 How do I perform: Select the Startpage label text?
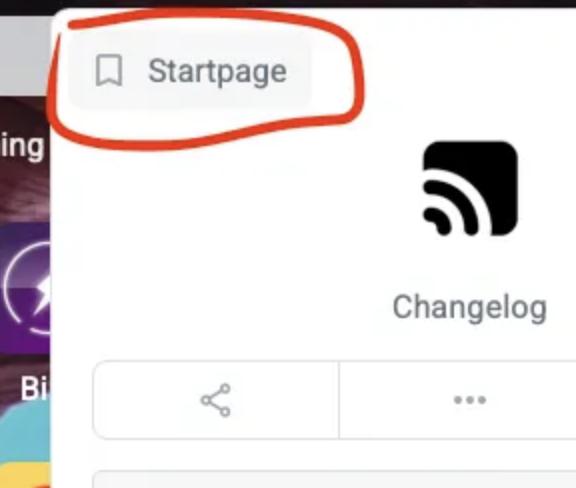(217, 72)
